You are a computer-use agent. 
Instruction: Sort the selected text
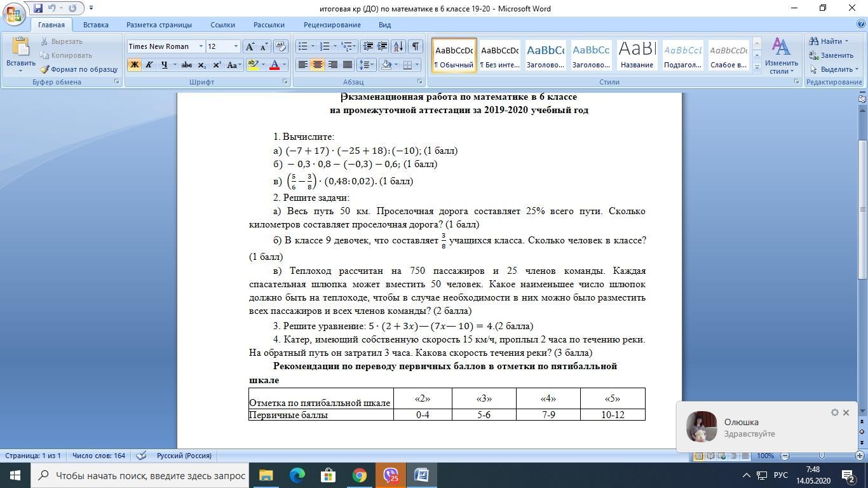pos(398,46)
